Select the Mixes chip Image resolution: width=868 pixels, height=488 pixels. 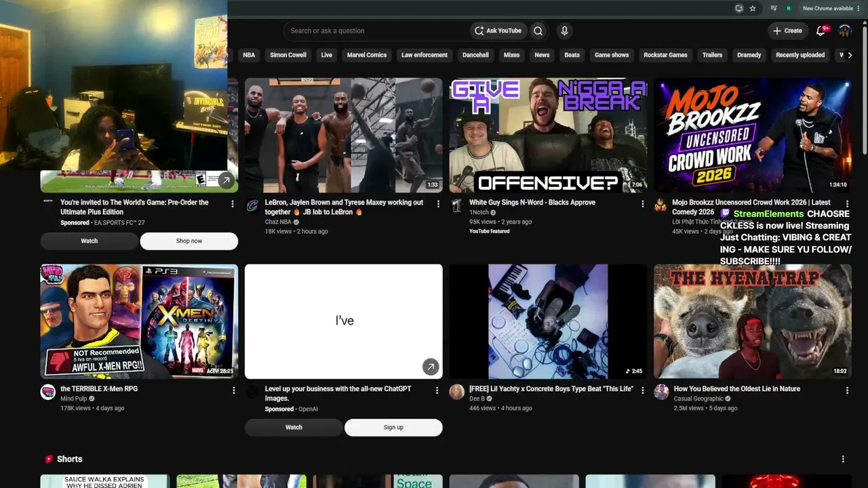(x=511, y=55)
